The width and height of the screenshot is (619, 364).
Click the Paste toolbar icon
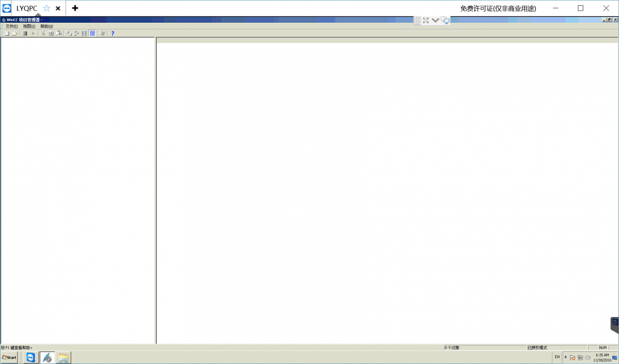(x=59, y=33)
